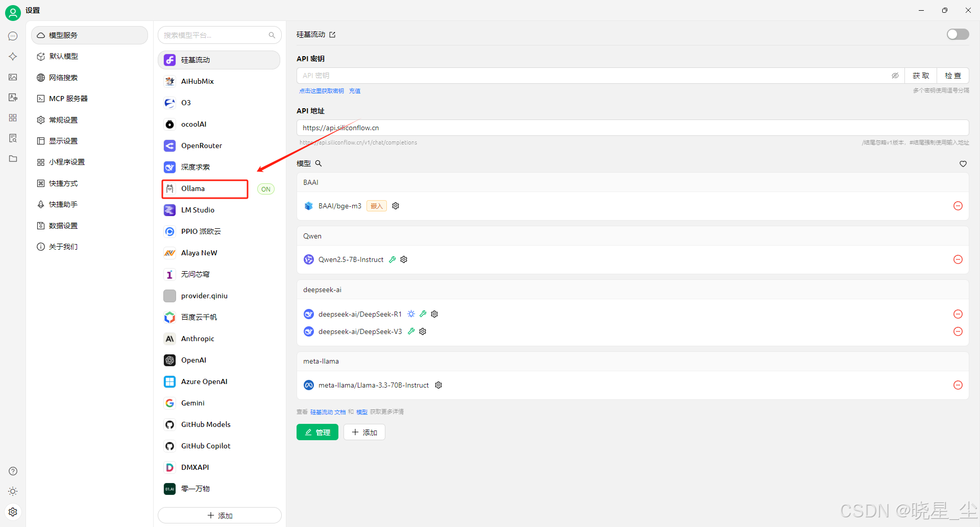This screenshot has height=527, width=980.
Task: Collapse the meta-llama model group
Action: coord(633,361)
